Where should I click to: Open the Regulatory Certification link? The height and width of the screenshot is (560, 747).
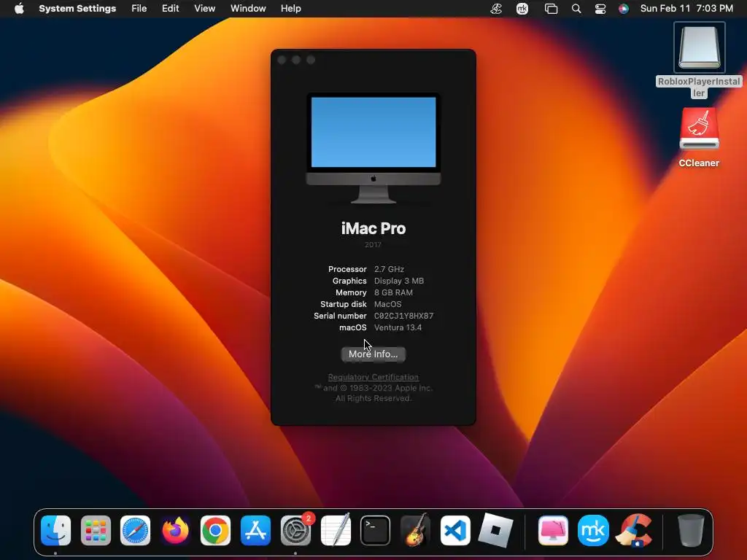click(373, 377)
